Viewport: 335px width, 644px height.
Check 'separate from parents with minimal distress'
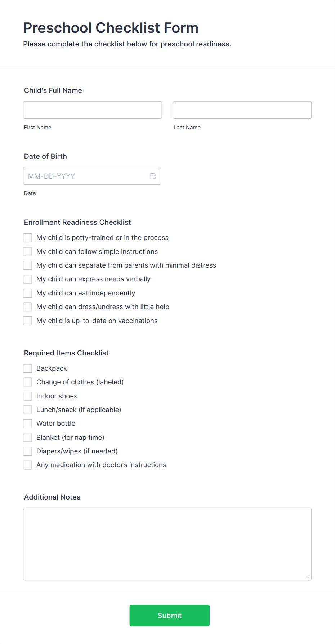pos(28,265)
